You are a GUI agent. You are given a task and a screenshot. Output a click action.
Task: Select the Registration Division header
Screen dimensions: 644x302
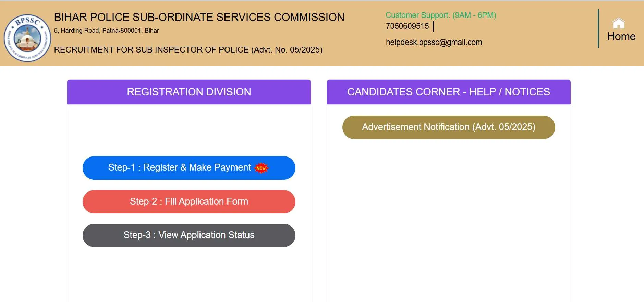[189, 92]
